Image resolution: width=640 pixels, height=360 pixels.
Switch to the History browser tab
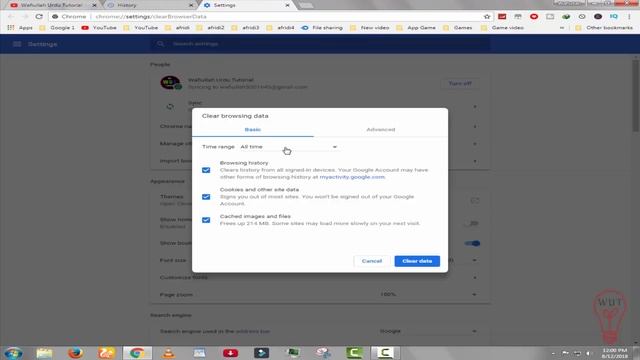click(149, 5)
